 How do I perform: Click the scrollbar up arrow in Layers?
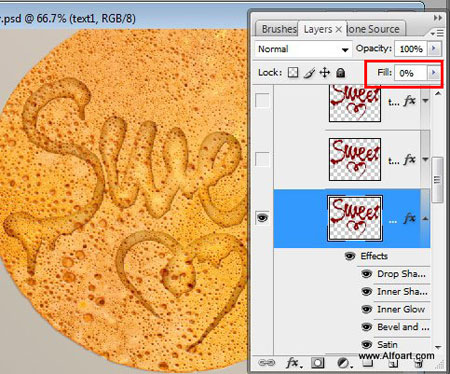click(x=438, y=94)
